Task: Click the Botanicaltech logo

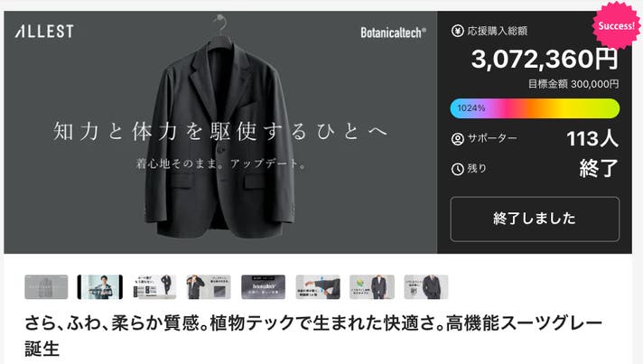Action: point(393,33)
